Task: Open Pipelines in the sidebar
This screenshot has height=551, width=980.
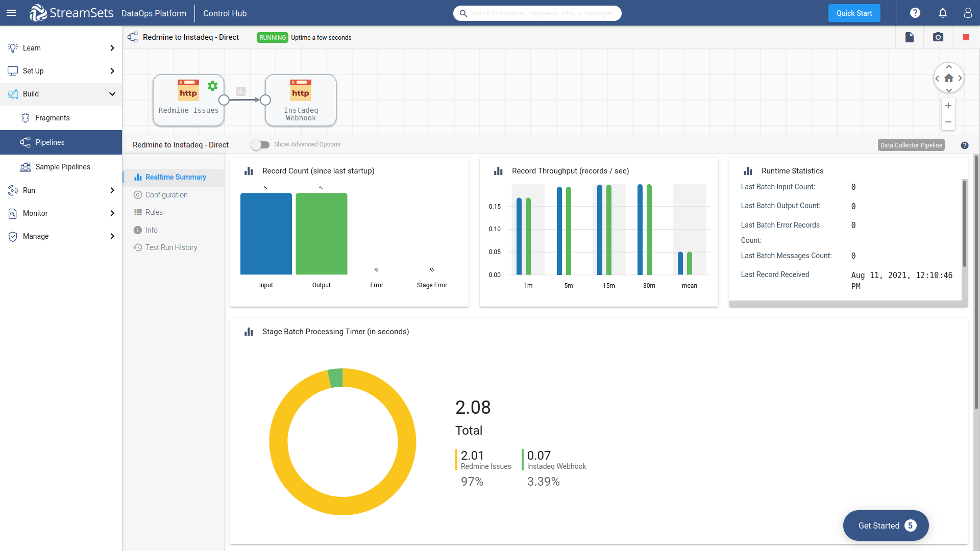Action: pos(61,142)
